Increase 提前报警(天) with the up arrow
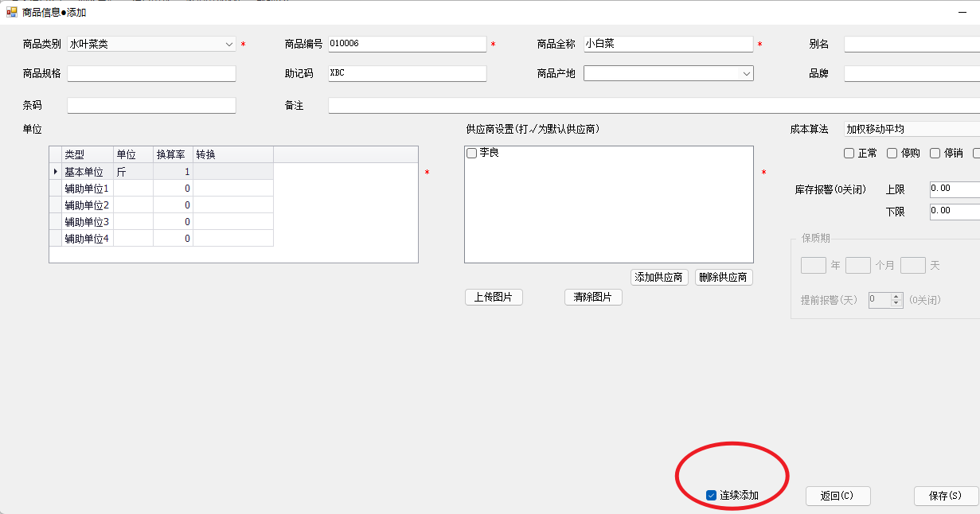Image resolution: width=980 pixels, height=514 pixels. click(x=896, y=297)
